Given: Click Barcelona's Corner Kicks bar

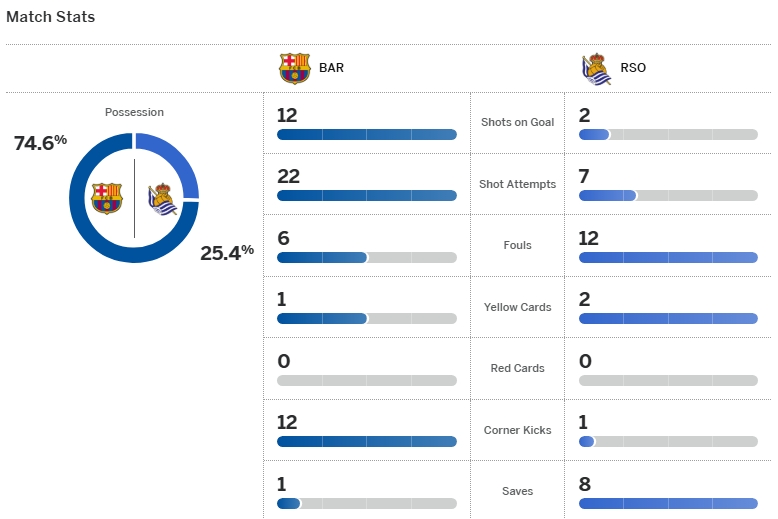Looking at the screenshot, I should (x=366, y=441).
